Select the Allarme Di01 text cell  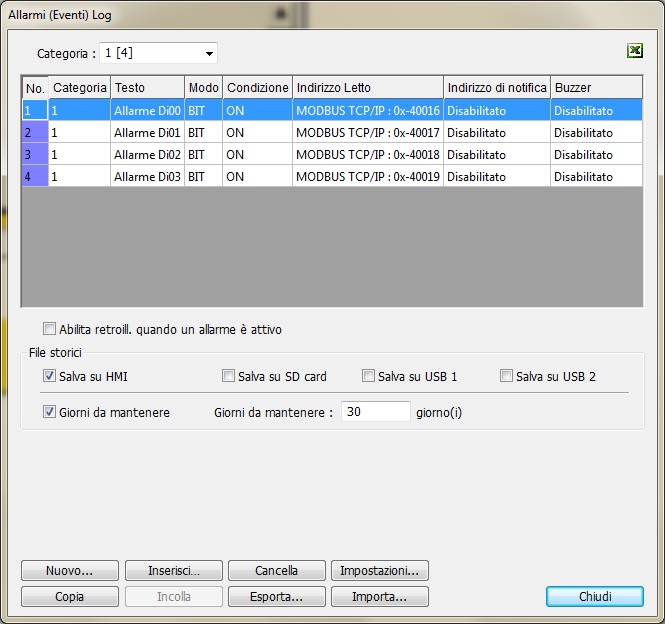coord(148,132)
